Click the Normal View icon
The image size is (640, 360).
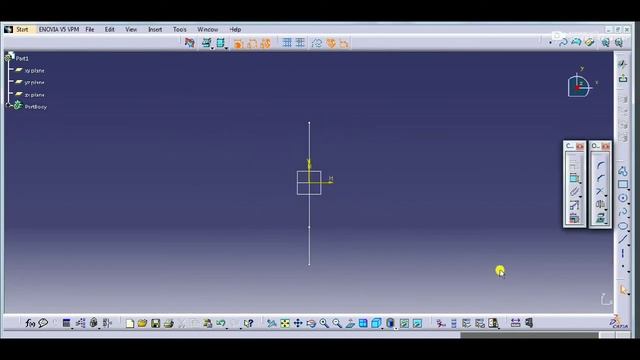350,324
